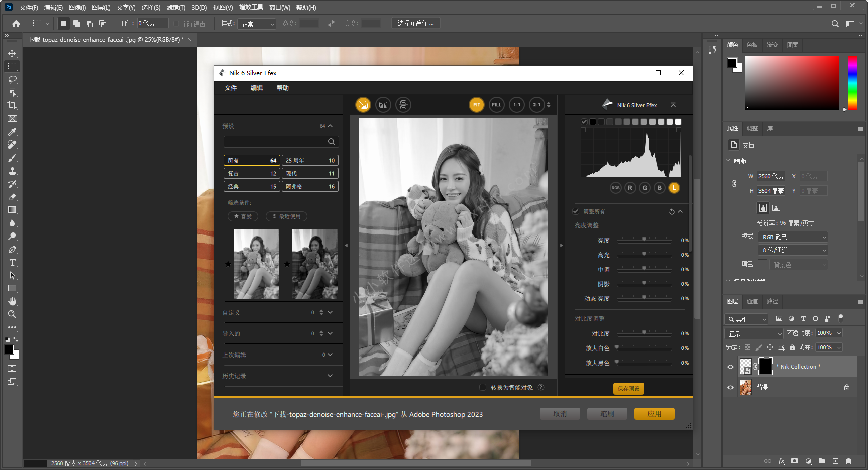The height and width of the screenshot is (470, 868).
Task: Select the Clone Stamp tool
Action: [12, 171]
